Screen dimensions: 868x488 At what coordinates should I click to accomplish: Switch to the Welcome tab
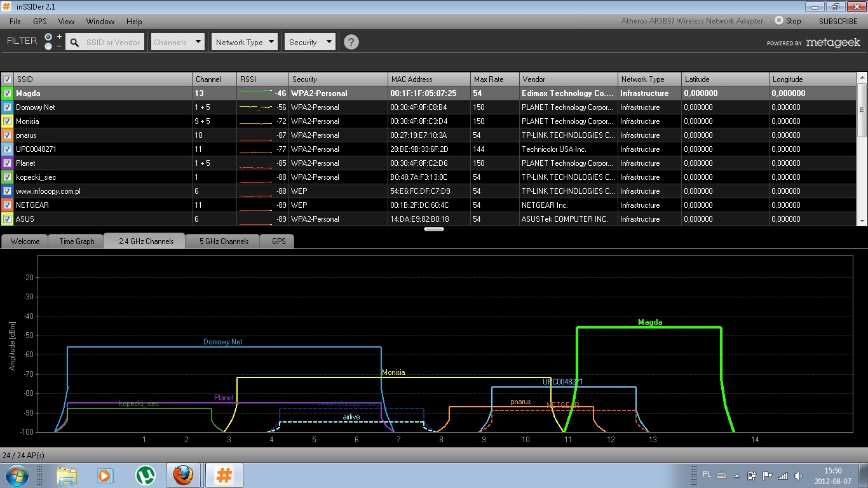tap(25, 241)
